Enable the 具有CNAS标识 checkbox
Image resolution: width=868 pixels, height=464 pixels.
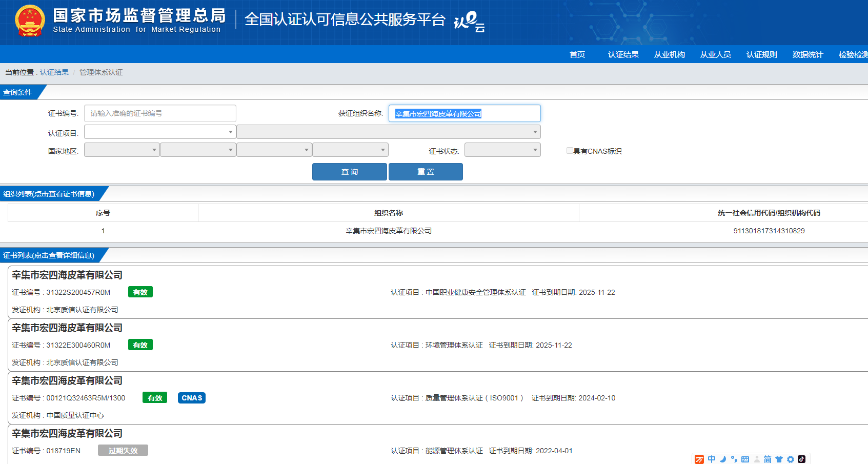pyautogui.click(x=570, y=151)
